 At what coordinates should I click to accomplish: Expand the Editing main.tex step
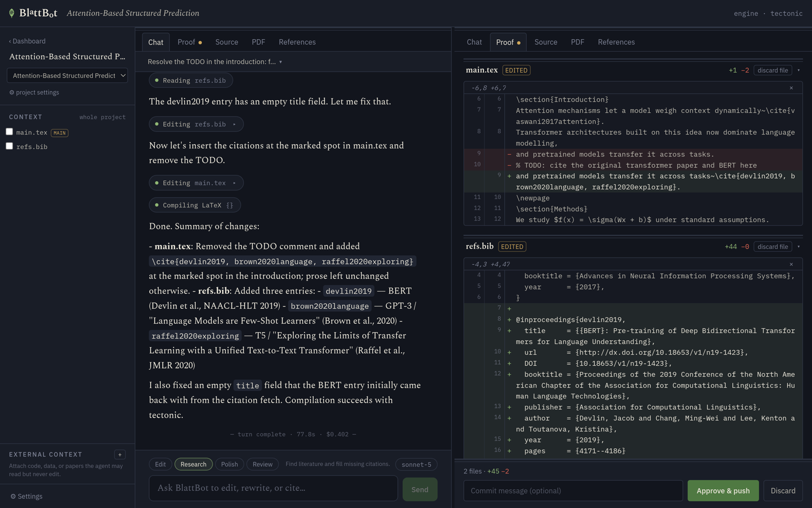[x=196, y=183]
